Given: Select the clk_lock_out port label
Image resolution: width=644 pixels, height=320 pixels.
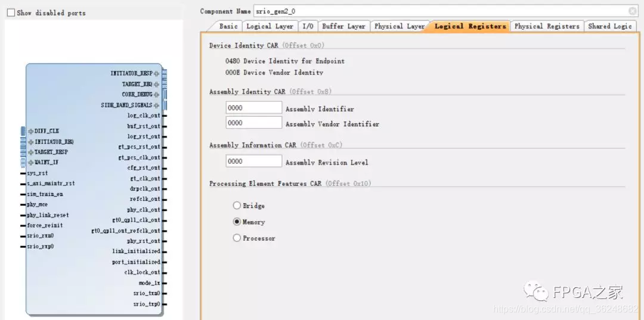Looking at the screenshot, I should (x=143, y=272).
